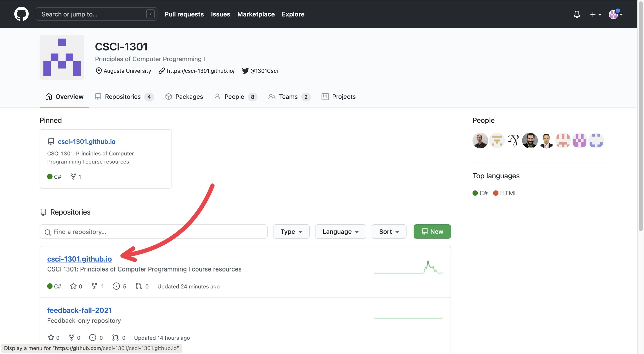This screenshot has width=644, height=354.
Task: Click the Teams tab icon
Action: click(x=271, y=96)
